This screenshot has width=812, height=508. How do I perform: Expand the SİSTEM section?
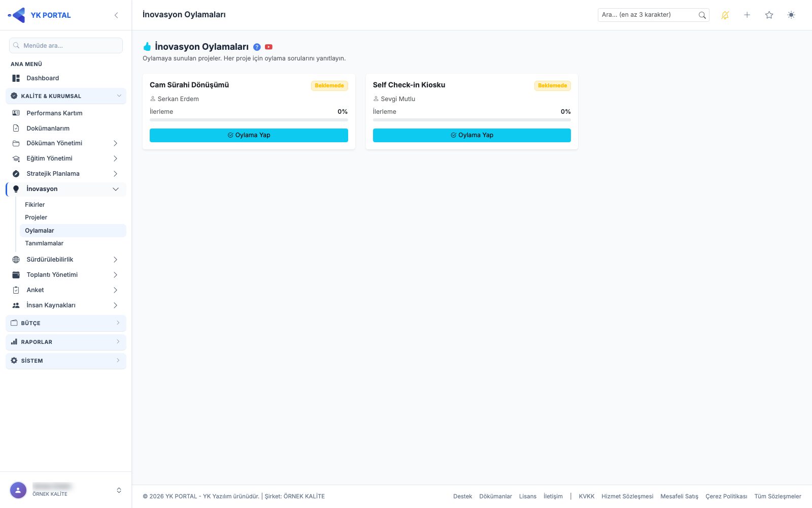[x=66, y=361]
